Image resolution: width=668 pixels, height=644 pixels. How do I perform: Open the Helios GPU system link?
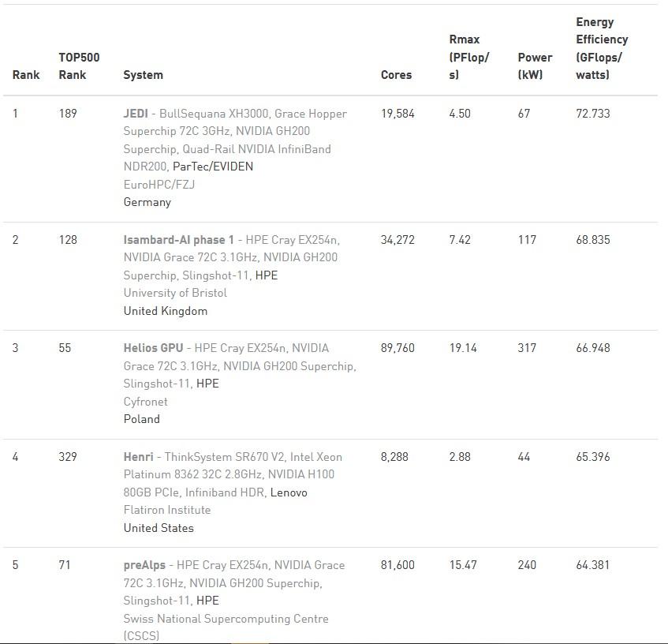pyautogui.click(x=153, y=348)
